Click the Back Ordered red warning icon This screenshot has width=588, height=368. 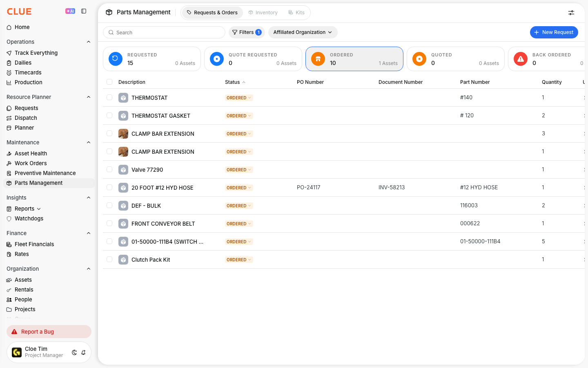pos(521,59)
